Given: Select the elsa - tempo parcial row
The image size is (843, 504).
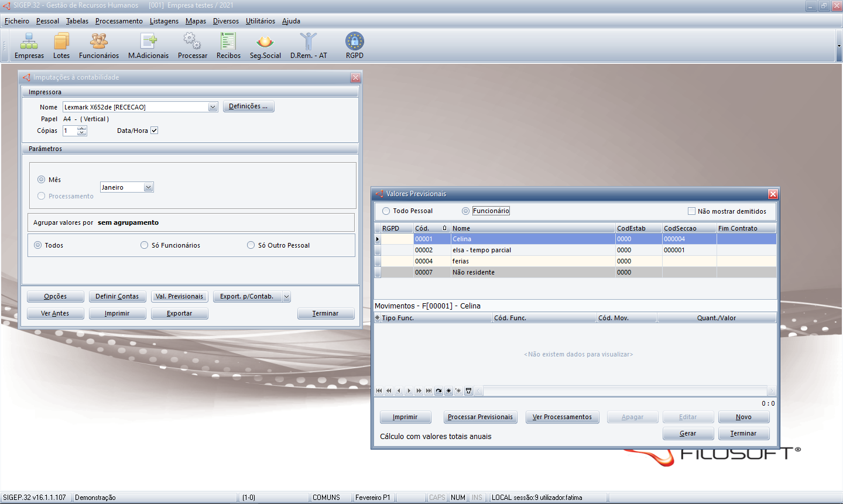Looking at the screenshot, I should pyautogui.click(x=482, y=250).
